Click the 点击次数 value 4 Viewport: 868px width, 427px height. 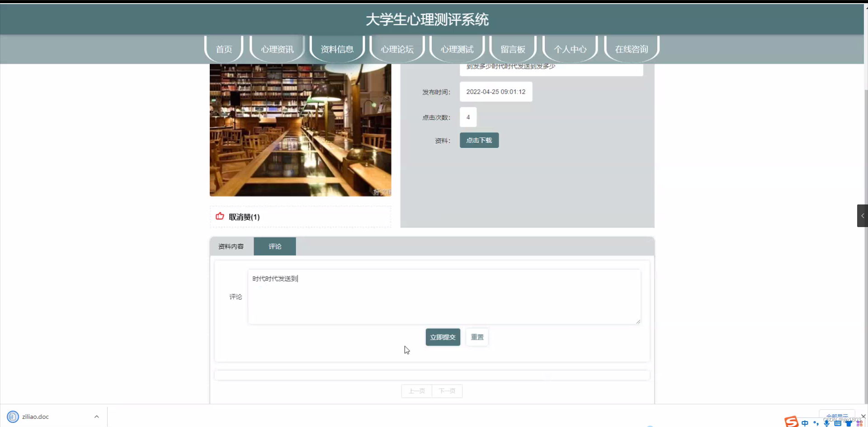coord(468,117)
